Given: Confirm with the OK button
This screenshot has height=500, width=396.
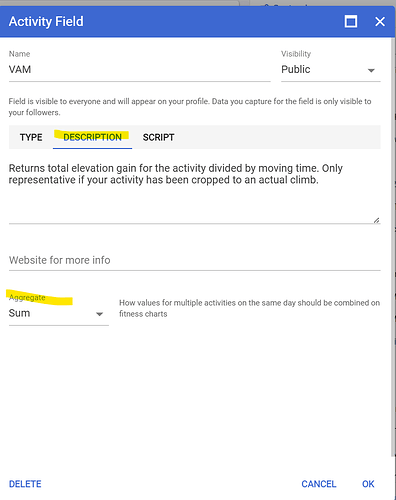Looking at the screenshot, I should pos(368,484).
